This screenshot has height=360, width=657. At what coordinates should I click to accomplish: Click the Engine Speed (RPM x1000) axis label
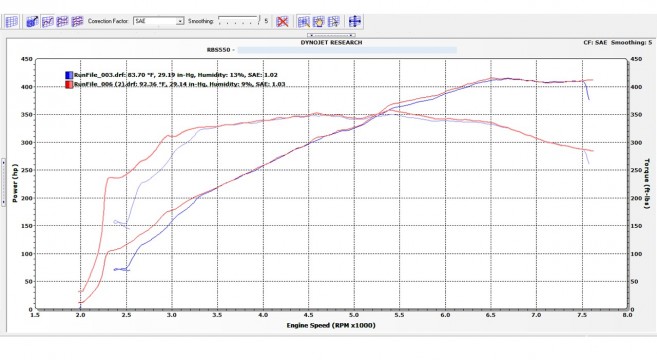331,325
